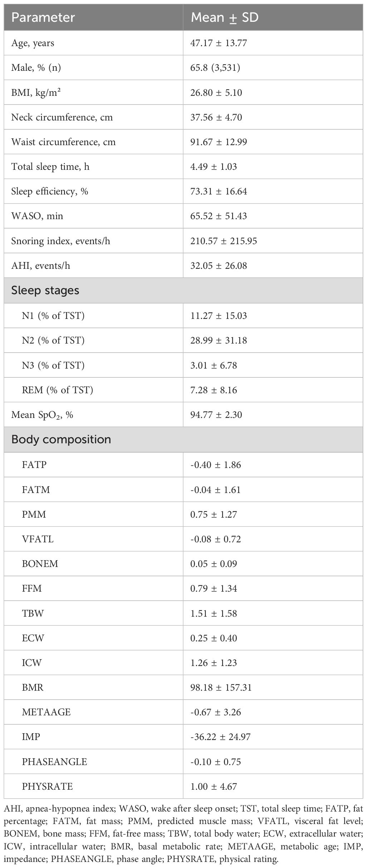The height and width of the screenshot is (868, 367).
Task: Click the Body composition section header
Action: (x=61, y=439)
